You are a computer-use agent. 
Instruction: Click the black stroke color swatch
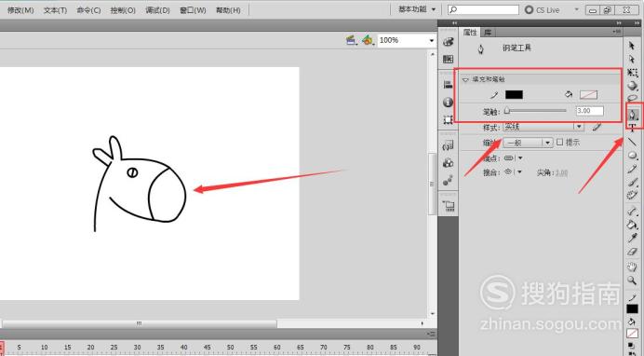514,95
